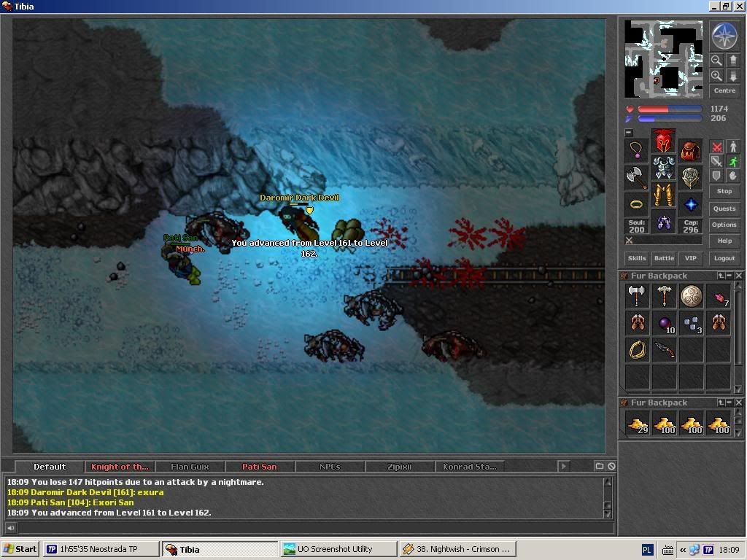The image size is (747, 560).
Task: Select the pink item stack of 7
Action: click(x=719, y=296)
